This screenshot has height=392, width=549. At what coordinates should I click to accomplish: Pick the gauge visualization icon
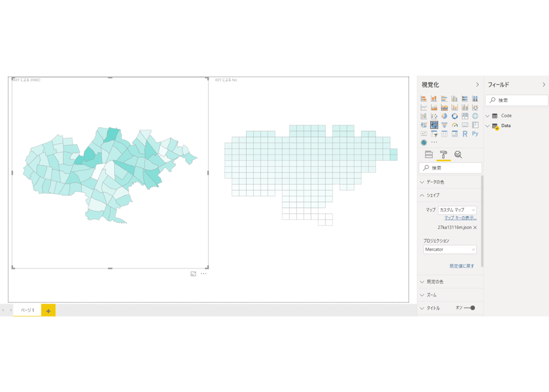(x=455, y=125)
